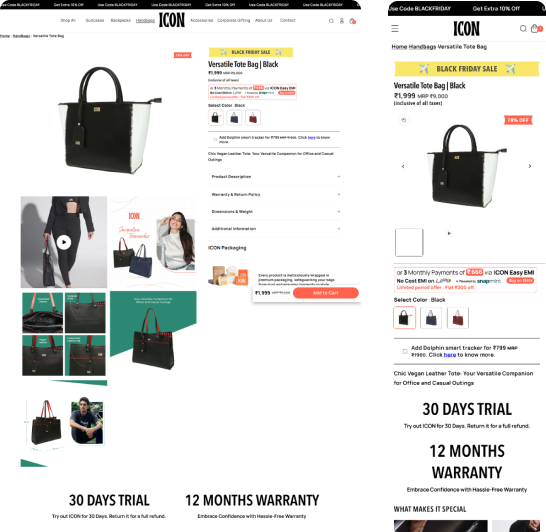
Task: Open Corporate Gifting menu item
Action: coord(234,21)
